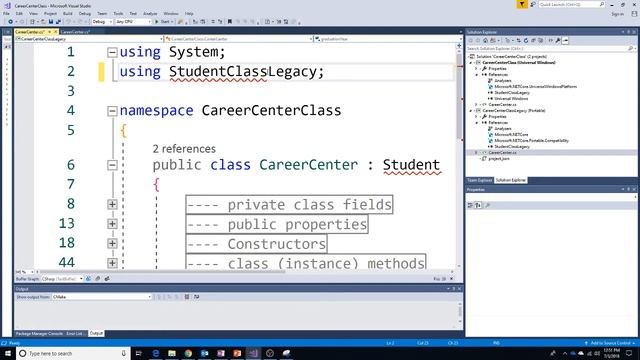Click the Sync with Active Document icon

click(518, 40)
